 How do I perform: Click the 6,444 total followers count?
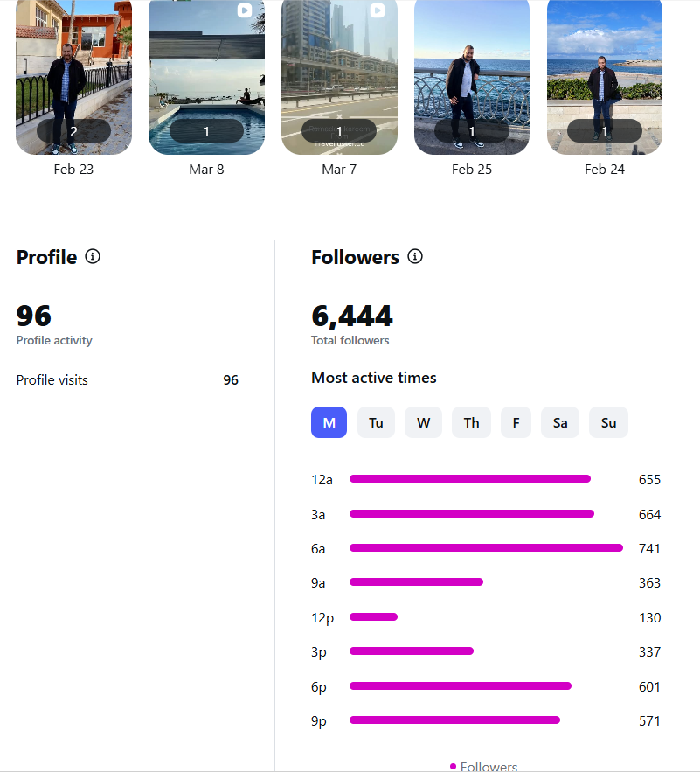[x=352, y=316]
